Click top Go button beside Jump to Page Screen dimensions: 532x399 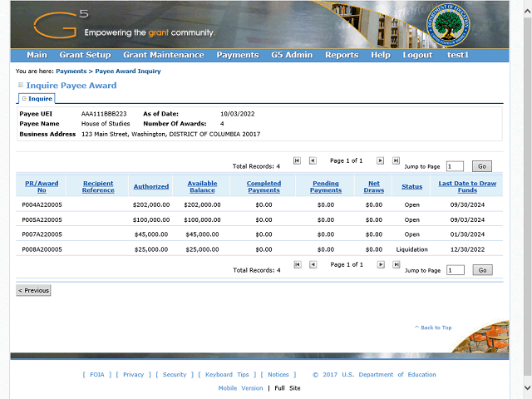click(x=482, y=166)
